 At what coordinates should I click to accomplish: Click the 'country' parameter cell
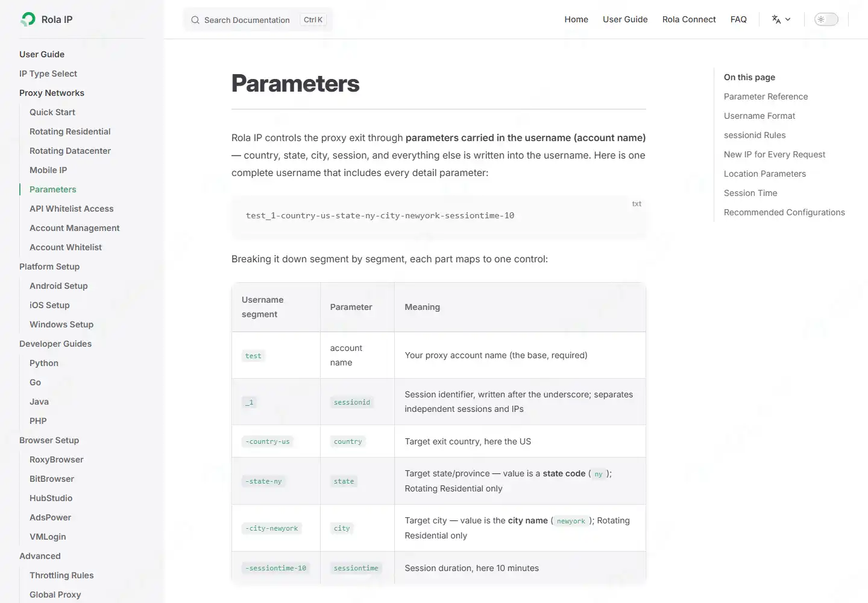pos(348,441)
